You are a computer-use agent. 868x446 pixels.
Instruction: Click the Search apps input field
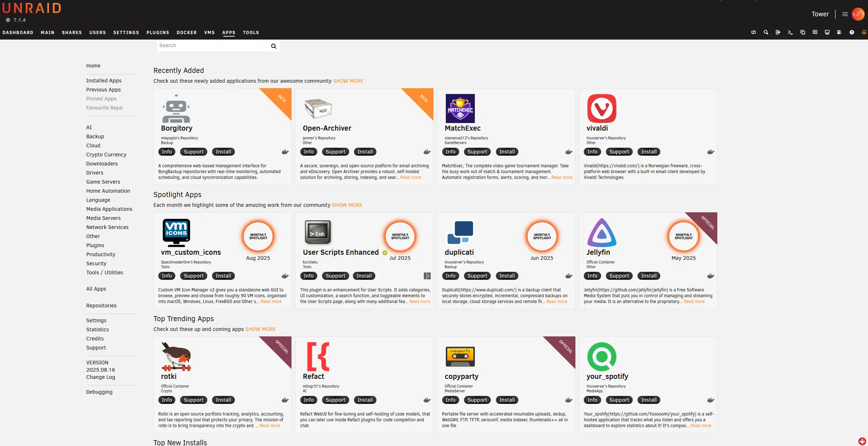pos(212,46)
